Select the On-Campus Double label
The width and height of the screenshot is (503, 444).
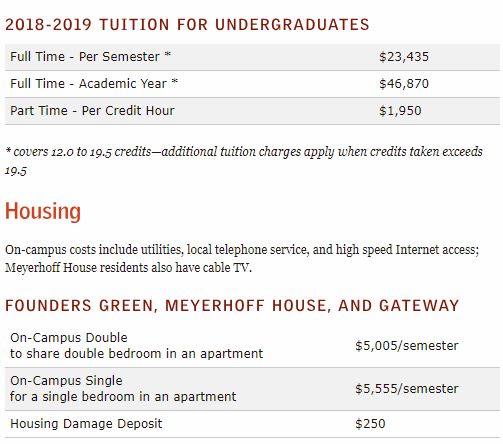[x=69, y=338]
